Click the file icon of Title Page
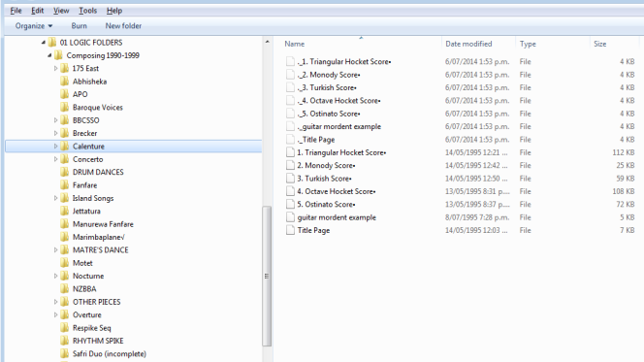Image resolution: width=644 pixels, height=362 pixels. (x=290, y=231)
